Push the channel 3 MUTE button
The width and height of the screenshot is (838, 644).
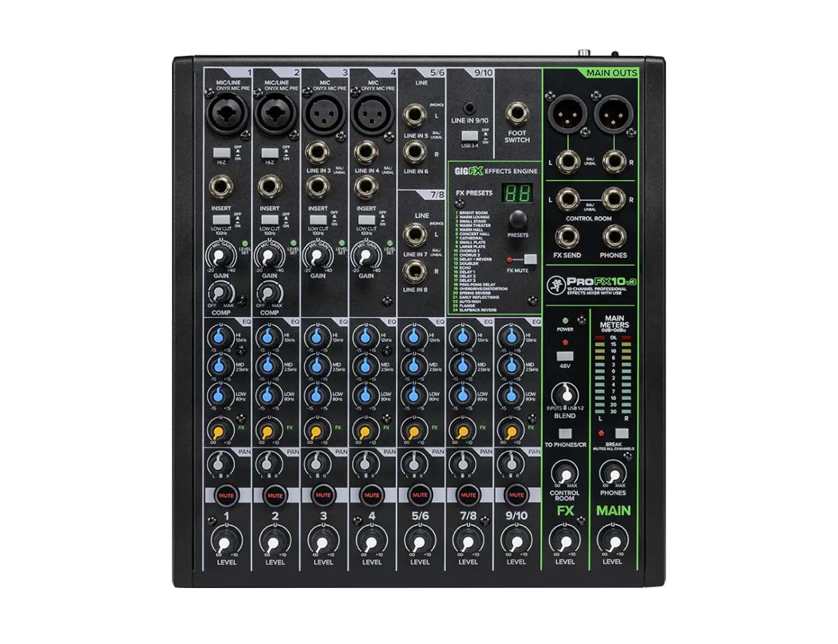[x=323, y=495]
